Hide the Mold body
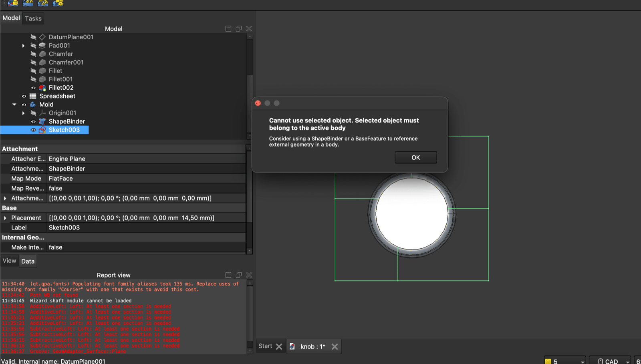Viewport: 641px width, 364px height. 24,105
